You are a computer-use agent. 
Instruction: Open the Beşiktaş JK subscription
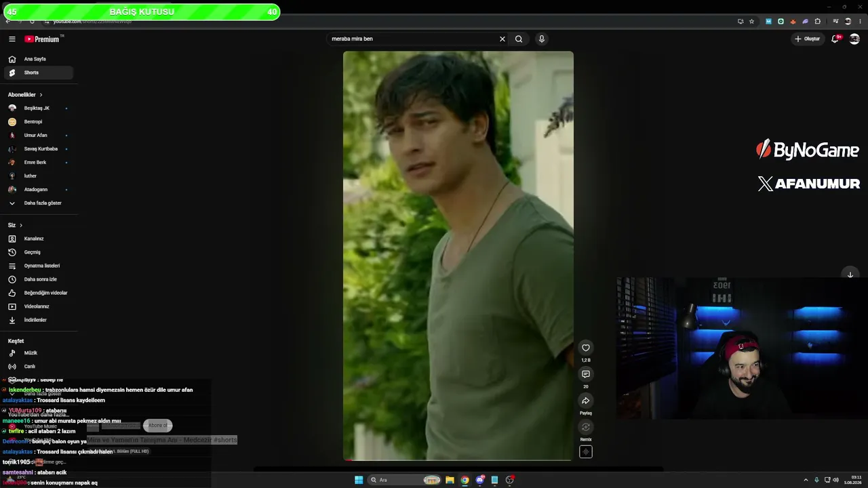(x=39, y=108)
